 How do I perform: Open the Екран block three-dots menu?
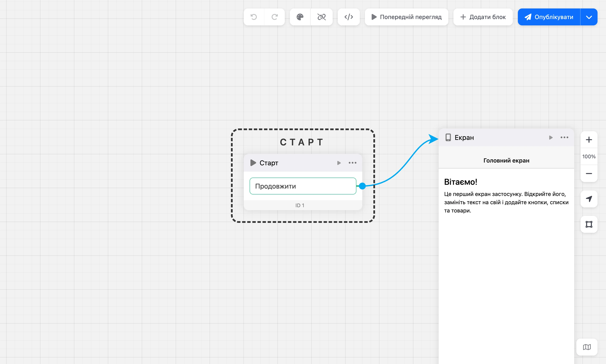pyautogui.click(x=564, y=137)
